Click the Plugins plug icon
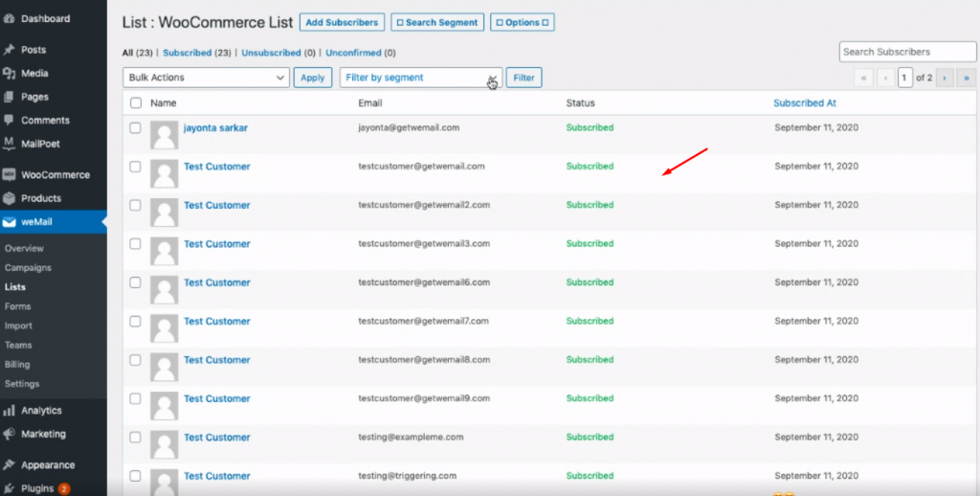 point(9,488)
